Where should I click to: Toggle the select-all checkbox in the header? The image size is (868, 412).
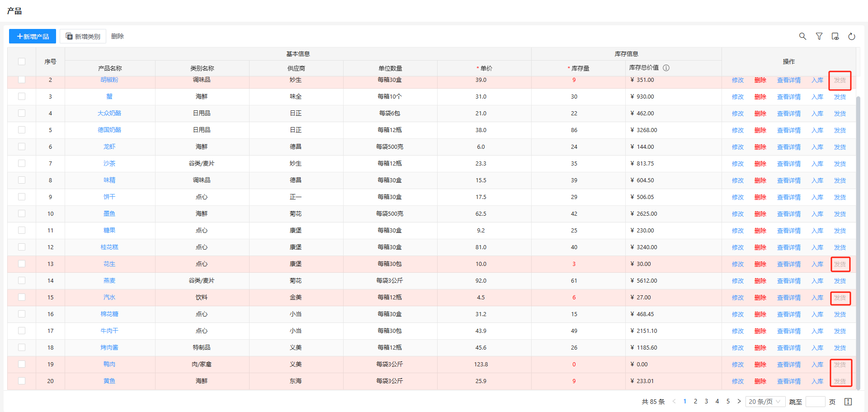coord(22,62)
